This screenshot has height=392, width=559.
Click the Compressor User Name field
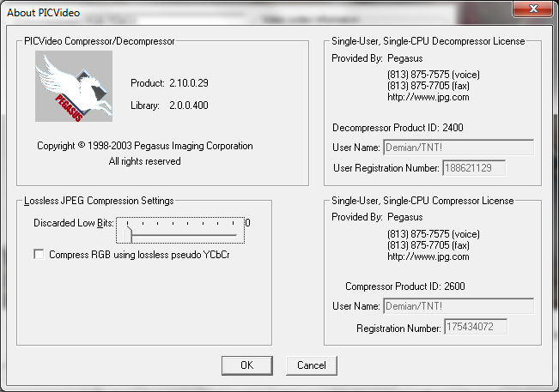pyautogui.click(x=459, y=306)
